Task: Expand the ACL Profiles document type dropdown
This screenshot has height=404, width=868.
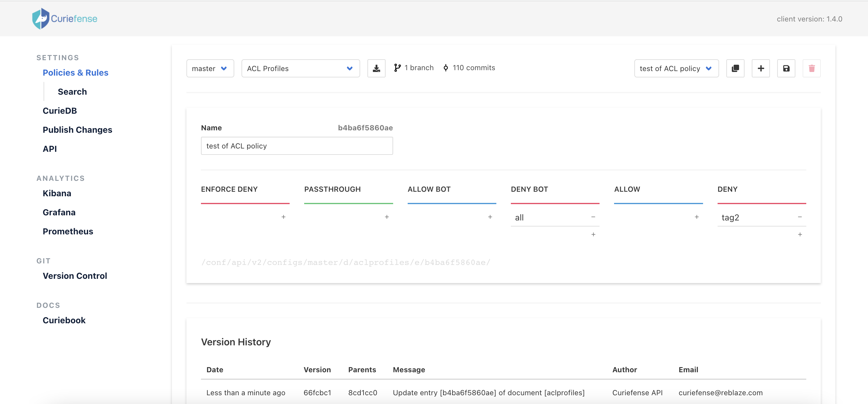Action: [x=300, y=68]
